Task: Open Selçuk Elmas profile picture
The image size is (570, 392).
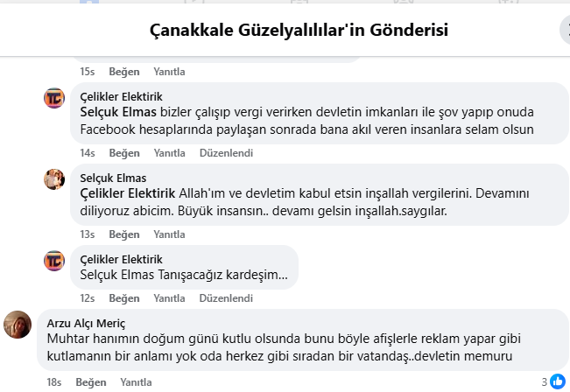Action: coord(54,179)
